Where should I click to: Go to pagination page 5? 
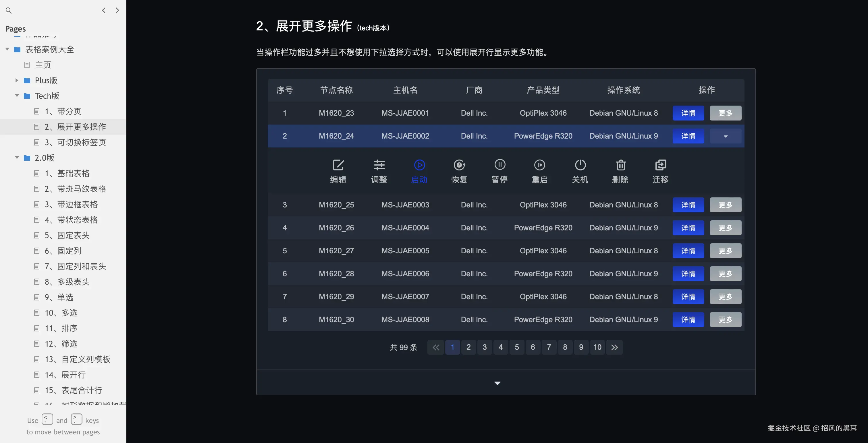[x=516, y=347]
